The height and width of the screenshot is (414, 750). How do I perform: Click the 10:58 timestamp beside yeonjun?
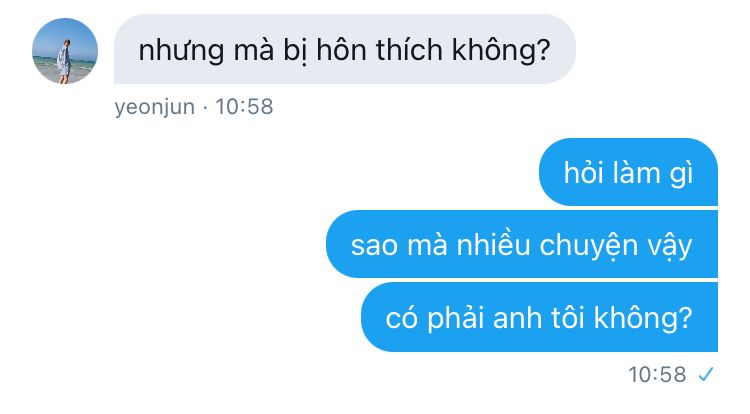[x=244, y=107]
